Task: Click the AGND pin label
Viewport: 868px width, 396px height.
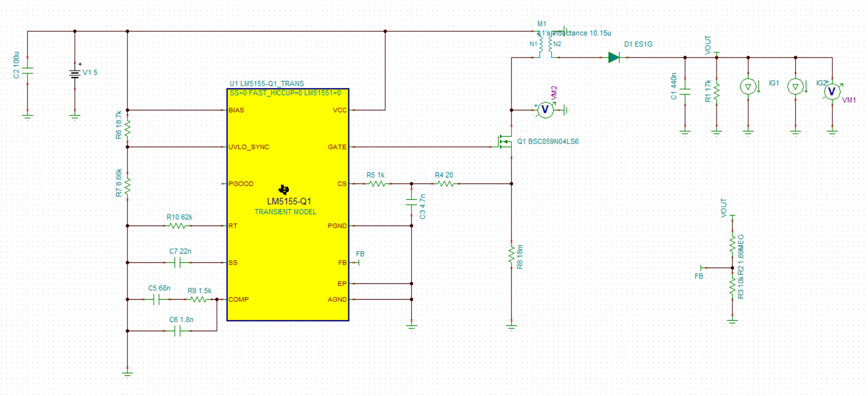Action: coord(337,299)
